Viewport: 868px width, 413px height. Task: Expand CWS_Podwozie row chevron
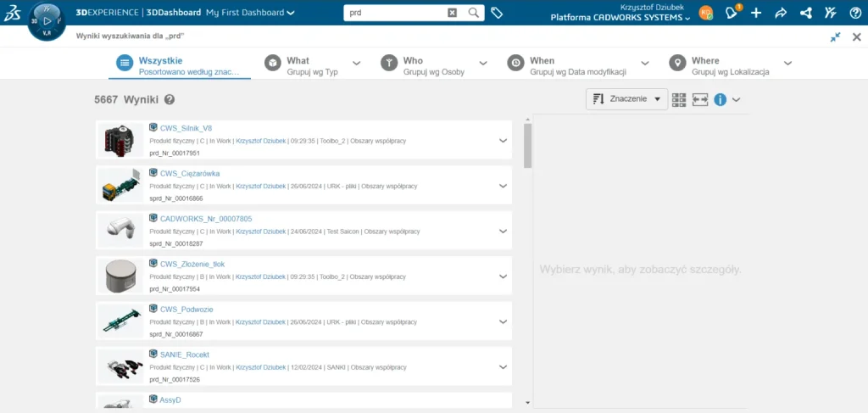pyautogui.click(x=503, y=321)
